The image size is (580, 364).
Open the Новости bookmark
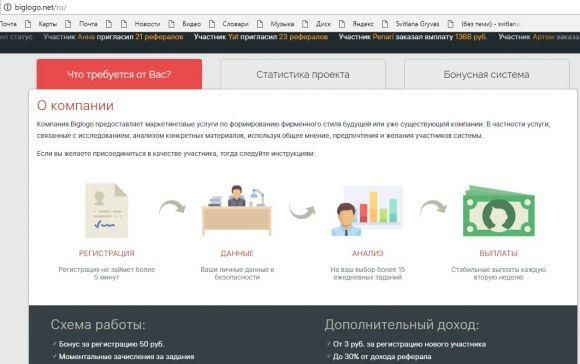[x=147, y=24]
